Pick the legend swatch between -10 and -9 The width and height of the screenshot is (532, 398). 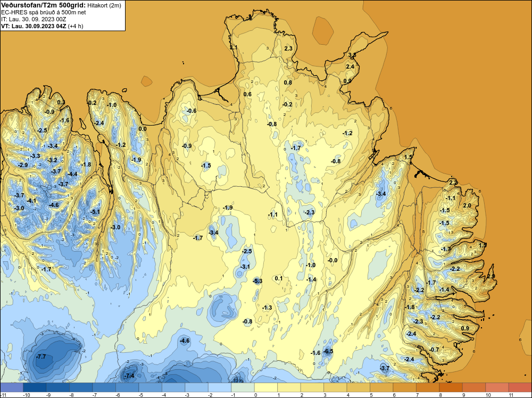tap(35, 387)
